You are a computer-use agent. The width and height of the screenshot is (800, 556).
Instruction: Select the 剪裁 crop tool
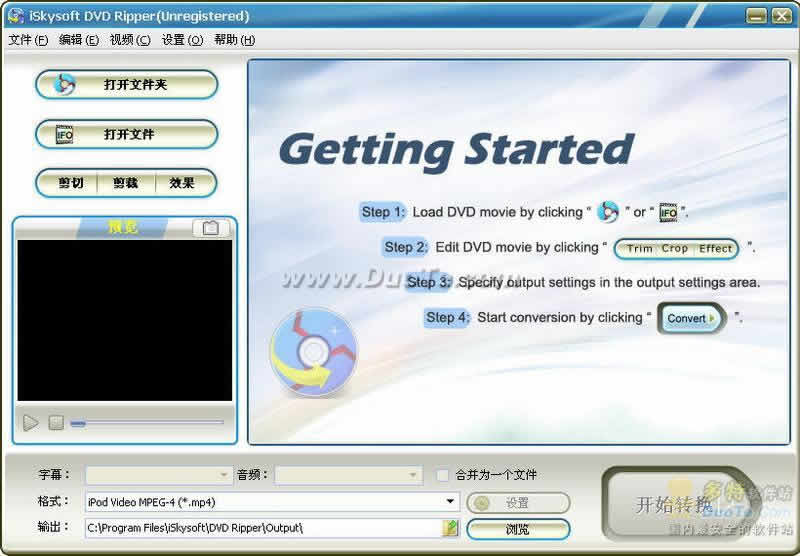pyautogui.click(x=126, y=183)
